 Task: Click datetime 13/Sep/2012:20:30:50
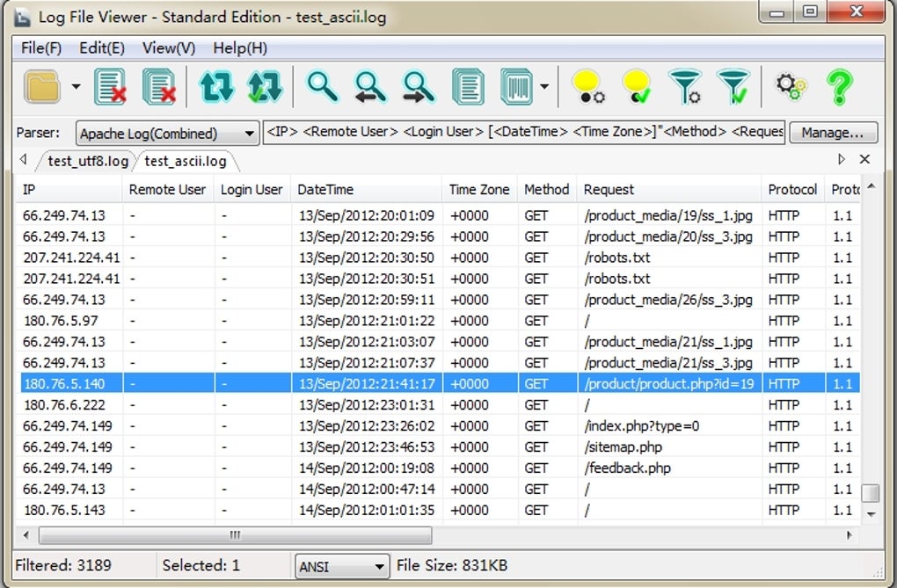(x=366, y=258)
